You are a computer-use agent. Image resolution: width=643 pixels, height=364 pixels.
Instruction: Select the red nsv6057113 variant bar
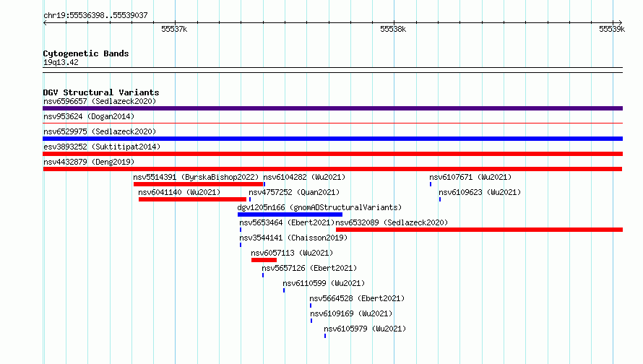point(264,260)
